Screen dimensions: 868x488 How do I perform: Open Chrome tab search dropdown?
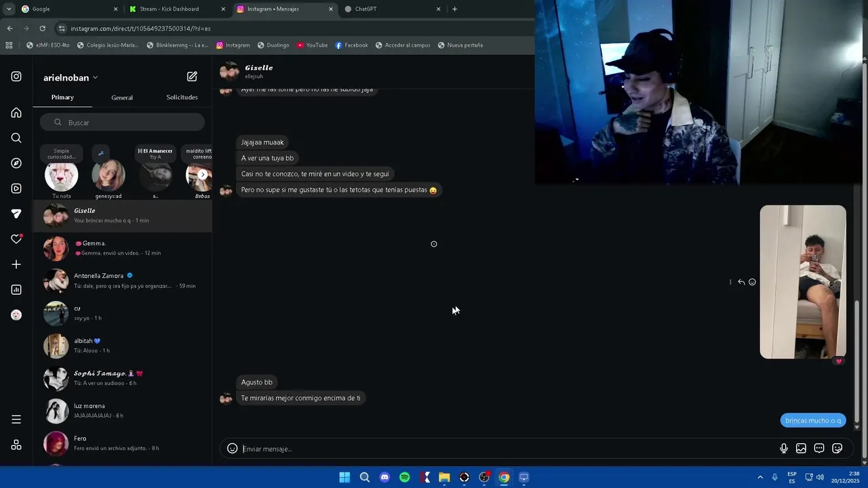click(8, 9)
